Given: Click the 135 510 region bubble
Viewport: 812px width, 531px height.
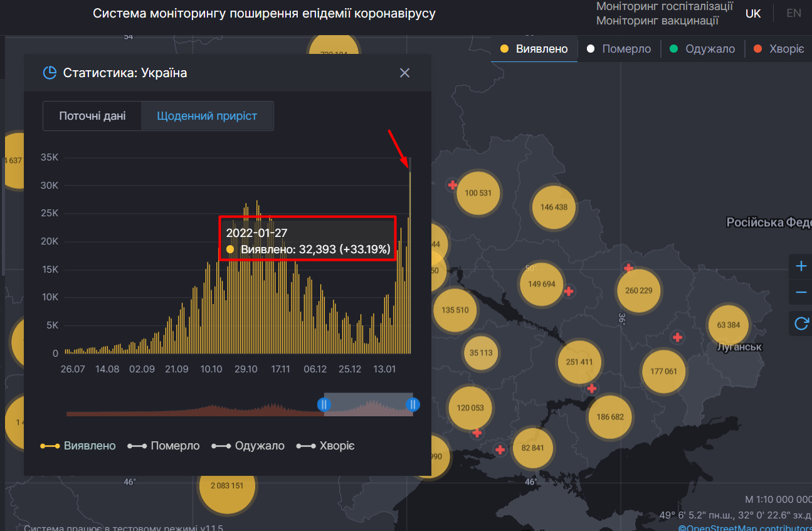Looking at the screenshot, I should 455,310.
